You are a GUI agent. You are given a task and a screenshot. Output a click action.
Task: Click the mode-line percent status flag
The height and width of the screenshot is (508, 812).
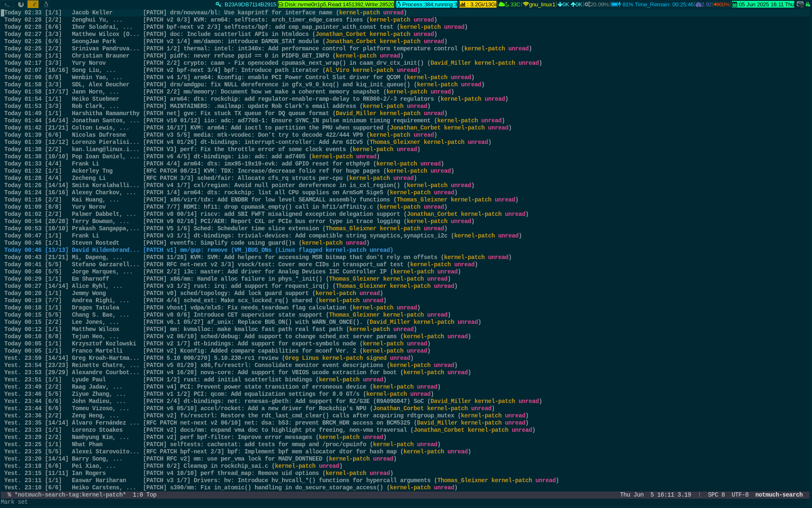tap(9, 494)
